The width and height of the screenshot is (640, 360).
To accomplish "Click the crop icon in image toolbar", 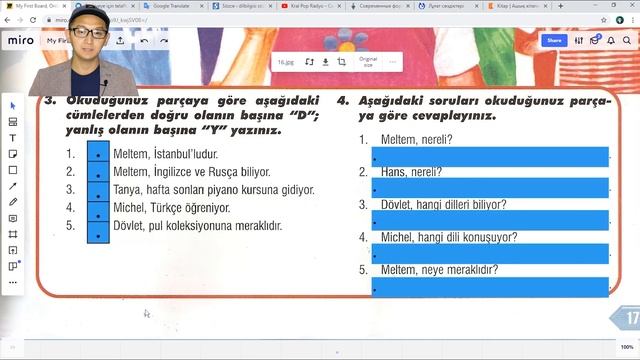I will click(x=342, y=62).
